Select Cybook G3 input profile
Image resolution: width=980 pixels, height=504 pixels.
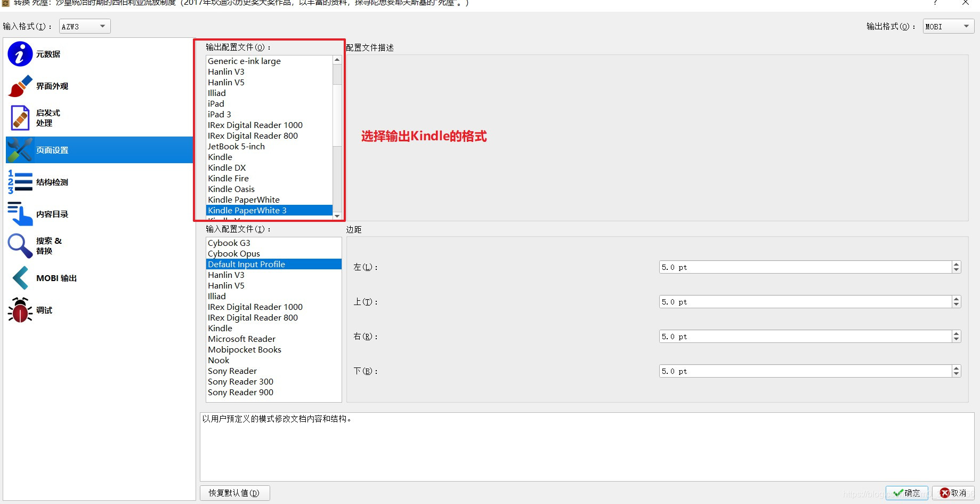pyautogui.click(x=274, y=243)
